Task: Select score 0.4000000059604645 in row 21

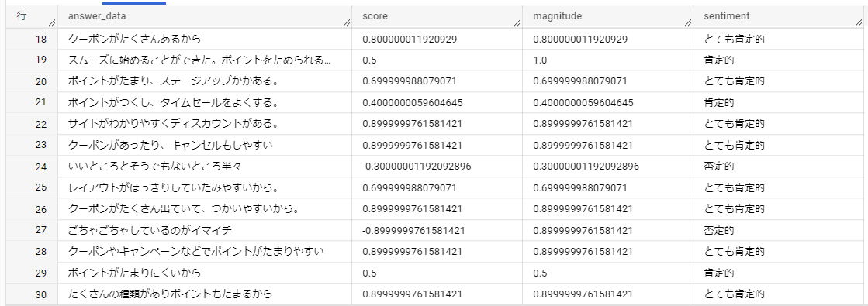Action: (x=413, y=102)
